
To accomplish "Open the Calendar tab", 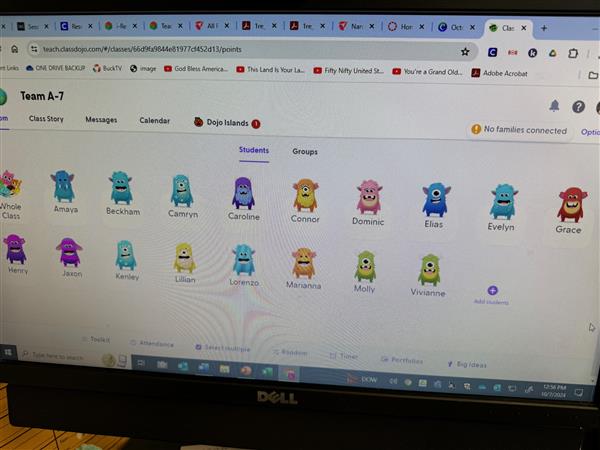I will click(x=155, y=121).
